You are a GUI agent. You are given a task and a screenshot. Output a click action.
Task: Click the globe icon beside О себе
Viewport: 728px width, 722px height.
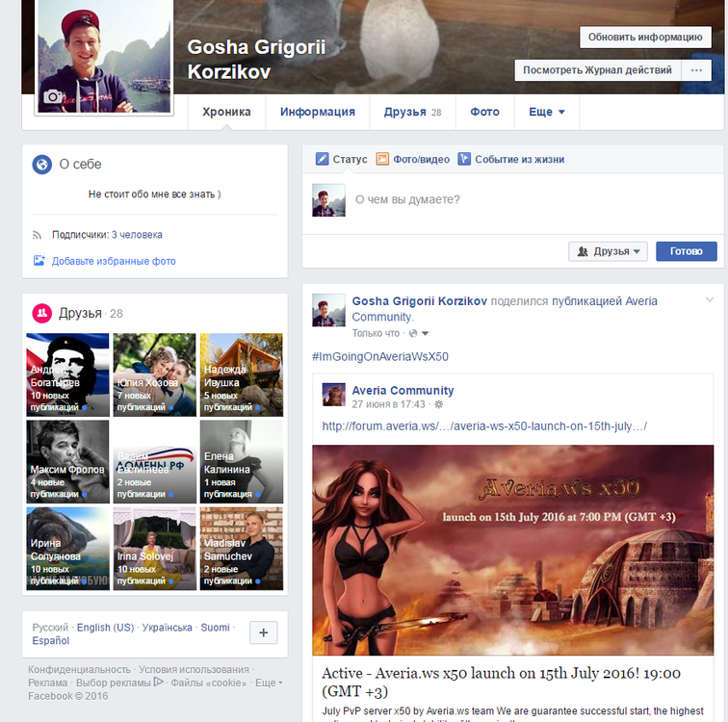[x=42, y=165]
